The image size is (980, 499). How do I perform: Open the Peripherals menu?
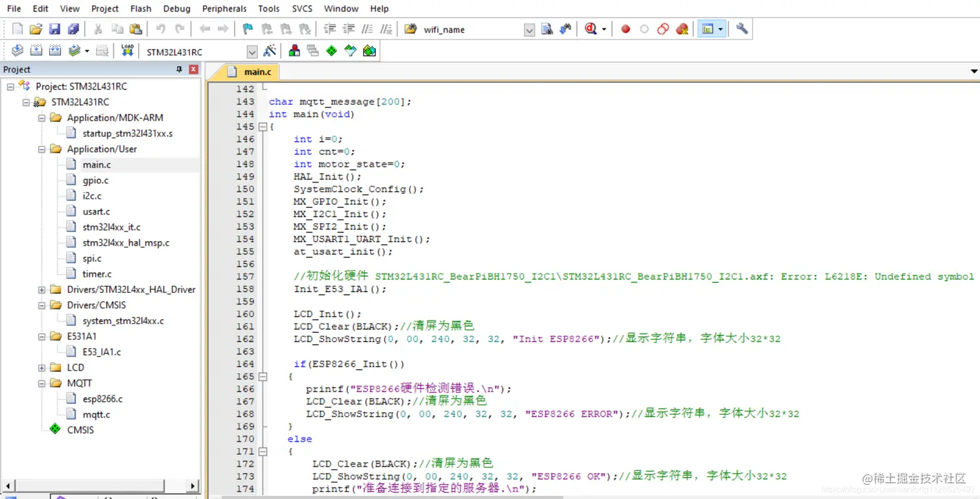click(224, 8)
